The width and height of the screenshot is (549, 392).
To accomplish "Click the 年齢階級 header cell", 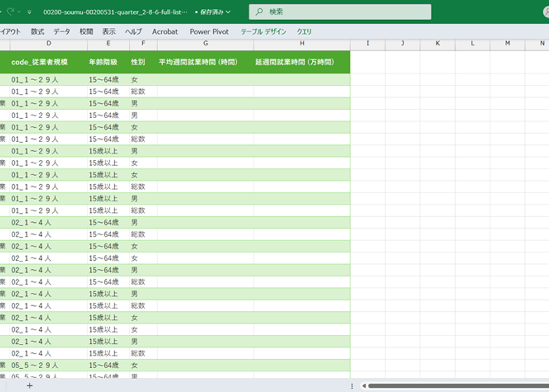I will point(108,62).
